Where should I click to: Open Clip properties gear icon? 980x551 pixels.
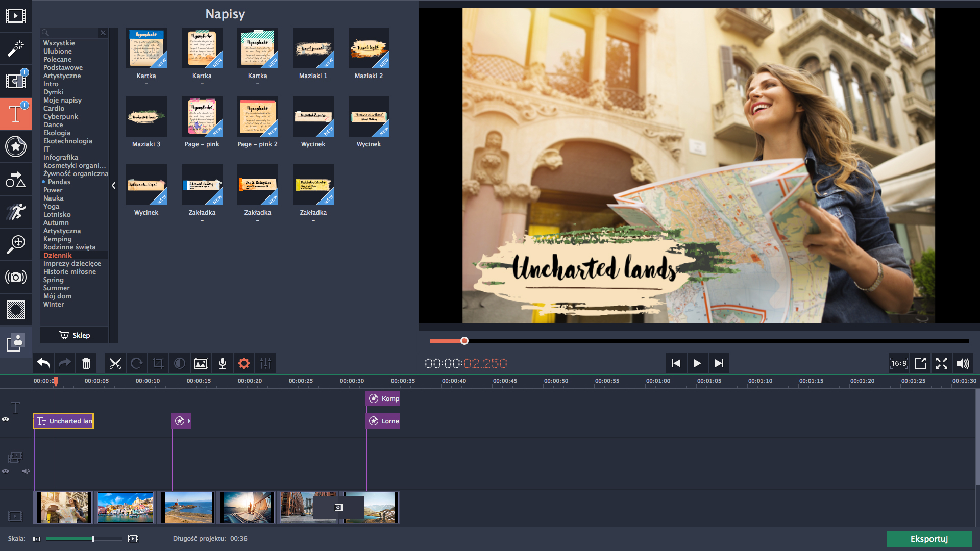click(244, 363)
